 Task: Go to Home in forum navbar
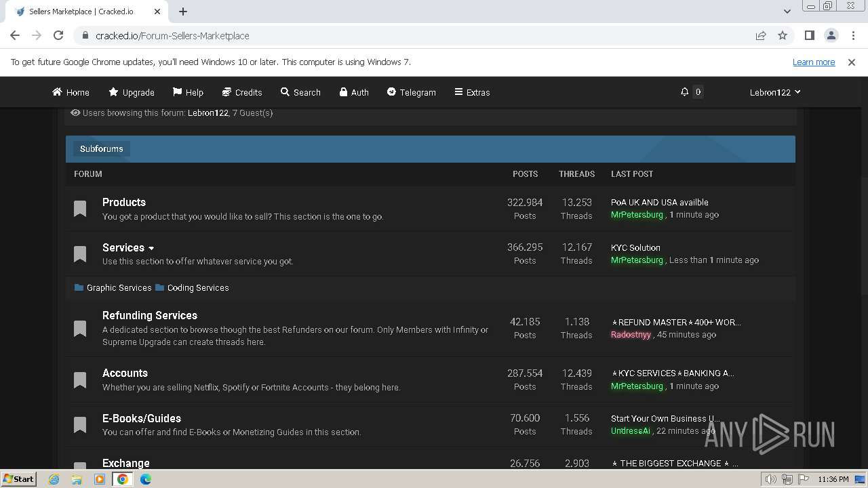point(71,92)
